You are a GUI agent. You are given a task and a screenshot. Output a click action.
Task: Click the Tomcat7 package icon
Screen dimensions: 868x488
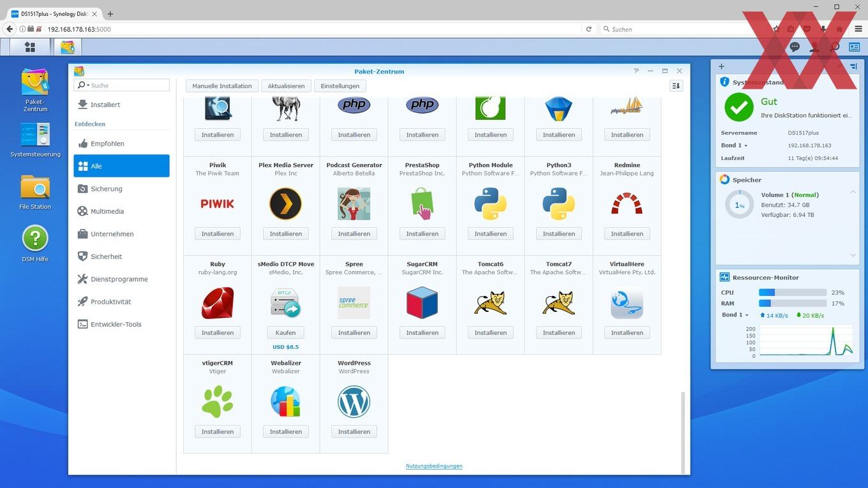click(559, 302)
